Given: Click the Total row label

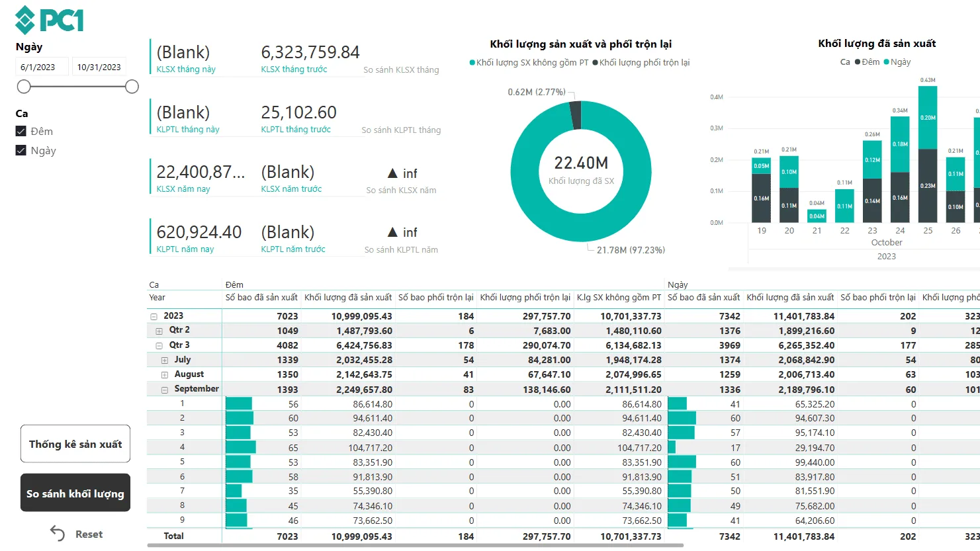Looking at the screenshot, I should (x=173, y=536).
